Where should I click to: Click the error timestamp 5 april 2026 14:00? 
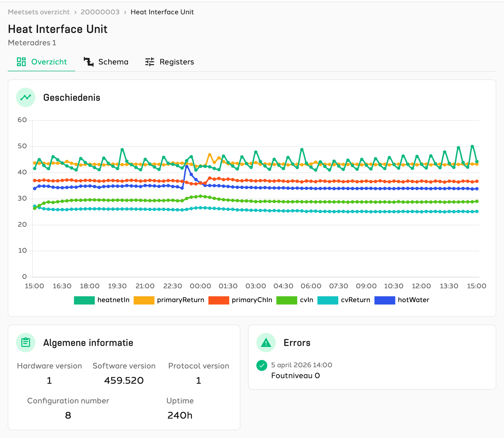click(302, 365)
